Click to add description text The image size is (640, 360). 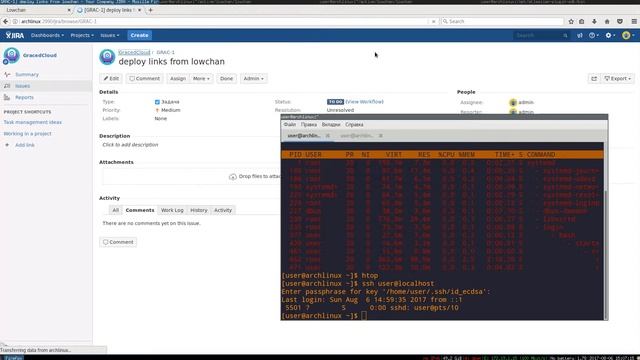tap(130, 145)
